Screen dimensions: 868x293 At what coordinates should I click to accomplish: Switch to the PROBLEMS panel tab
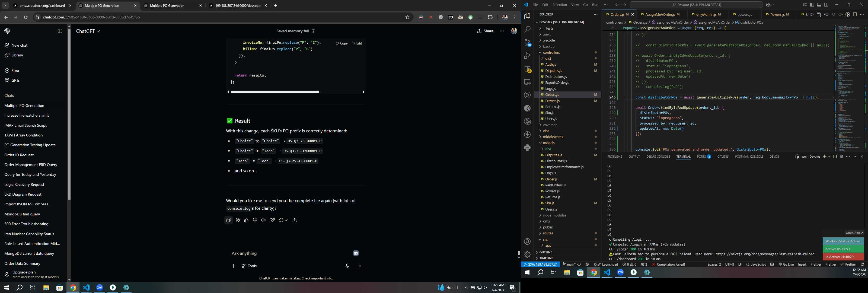click(614, 157)
